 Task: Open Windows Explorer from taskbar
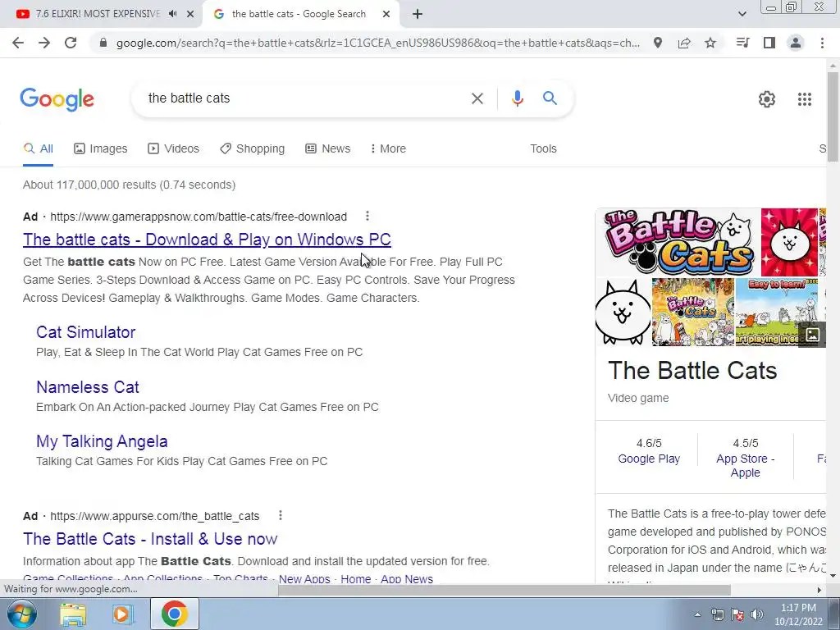click(73, 614)
